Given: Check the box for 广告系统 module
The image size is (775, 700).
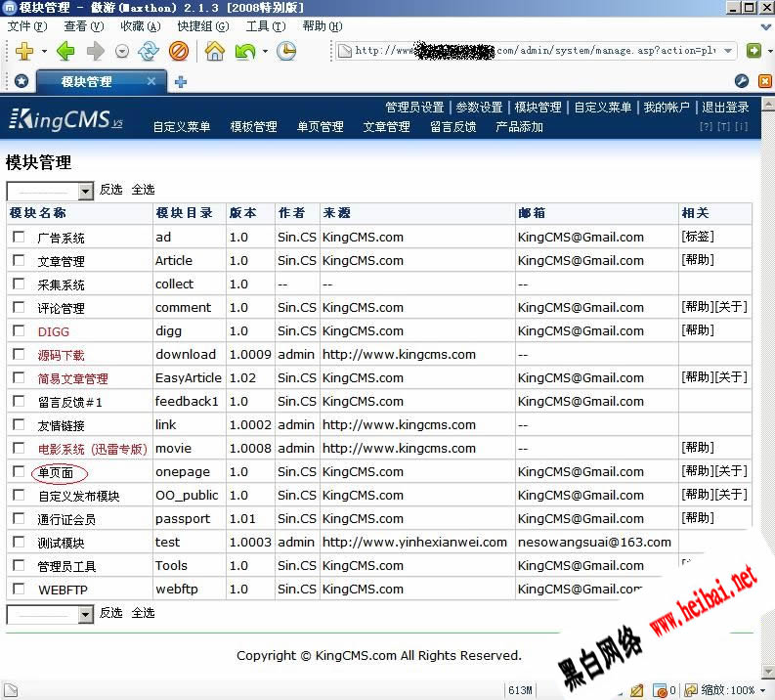Looking at the screenshot, I should [19, 238].
